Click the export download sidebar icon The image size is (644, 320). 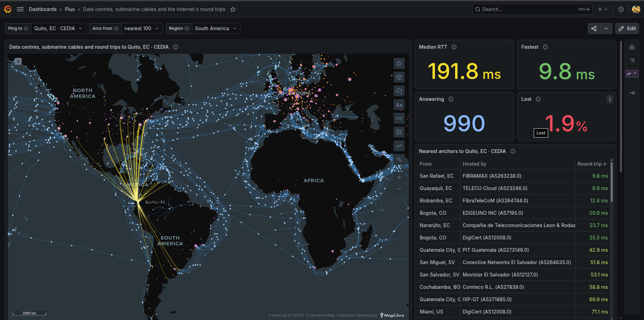[x=632, y=47]
